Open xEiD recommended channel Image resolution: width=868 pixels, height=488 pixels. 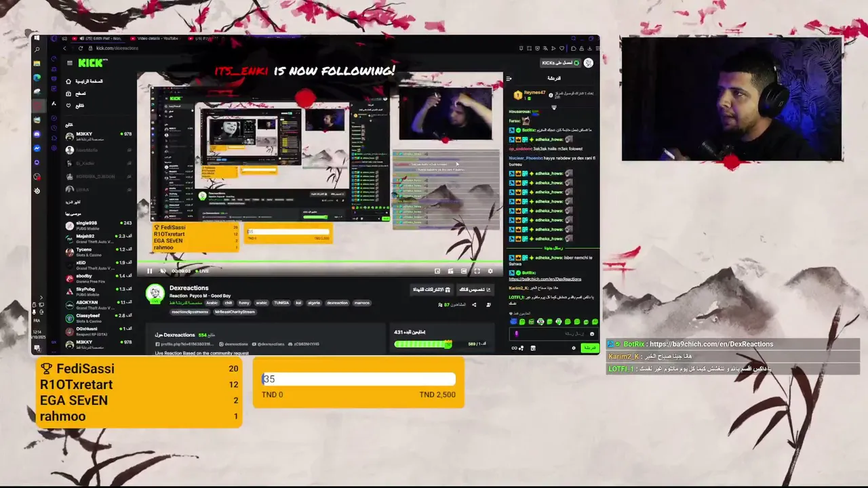(x=98, y=264)
